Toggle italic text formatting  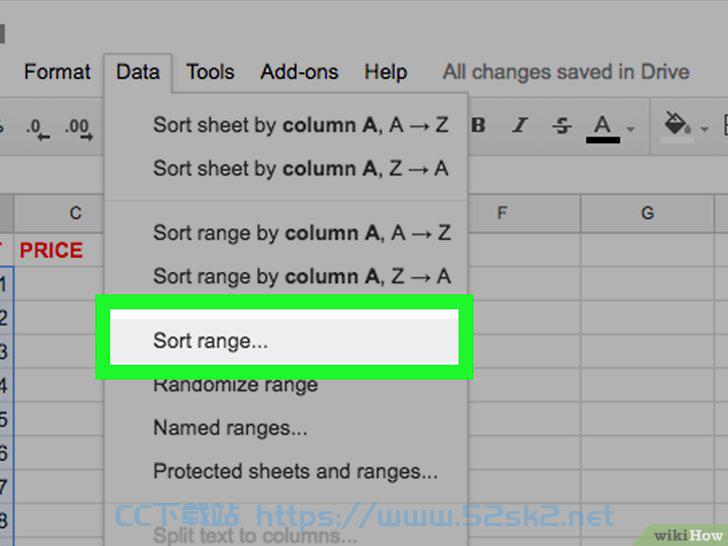(520, 125)
